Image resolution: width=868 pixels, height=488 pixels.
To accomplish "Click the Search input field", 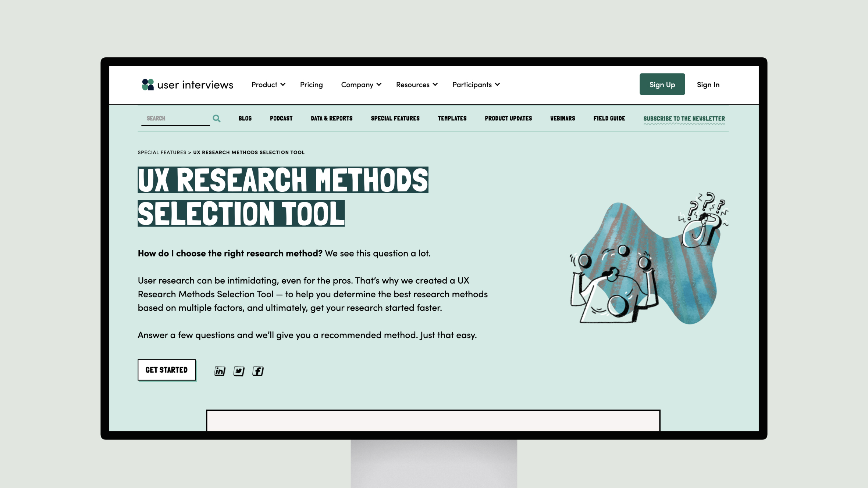I will 176,118.
